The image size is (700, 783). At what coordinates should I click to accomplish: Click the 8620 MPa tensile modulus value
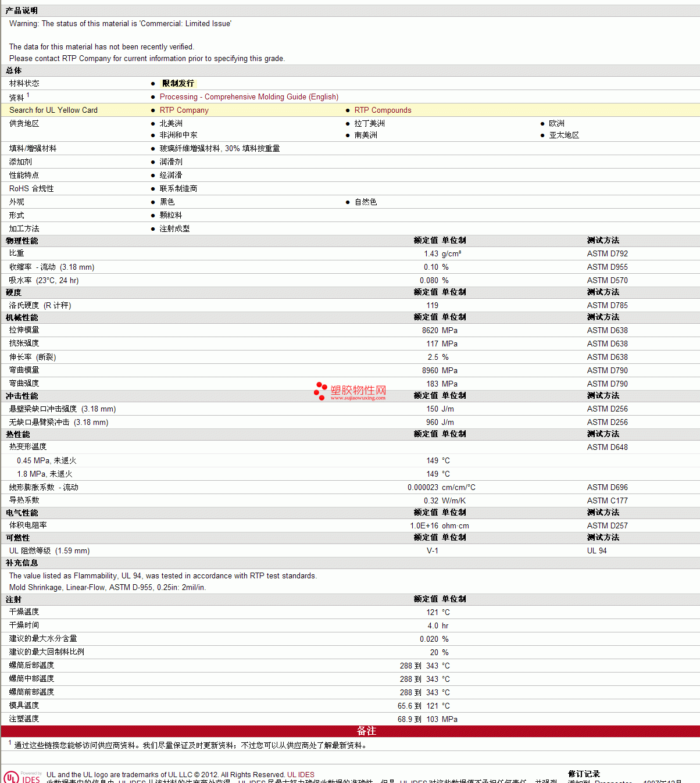point(440,331)
